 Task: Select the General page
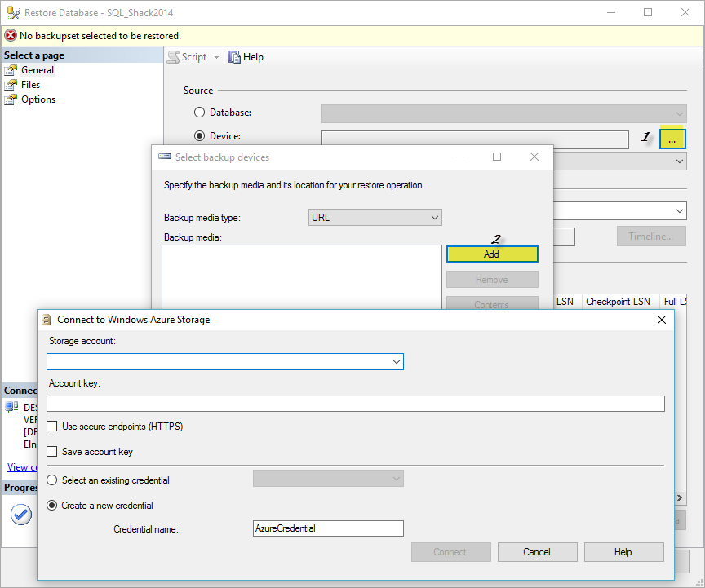pos(38,70)
